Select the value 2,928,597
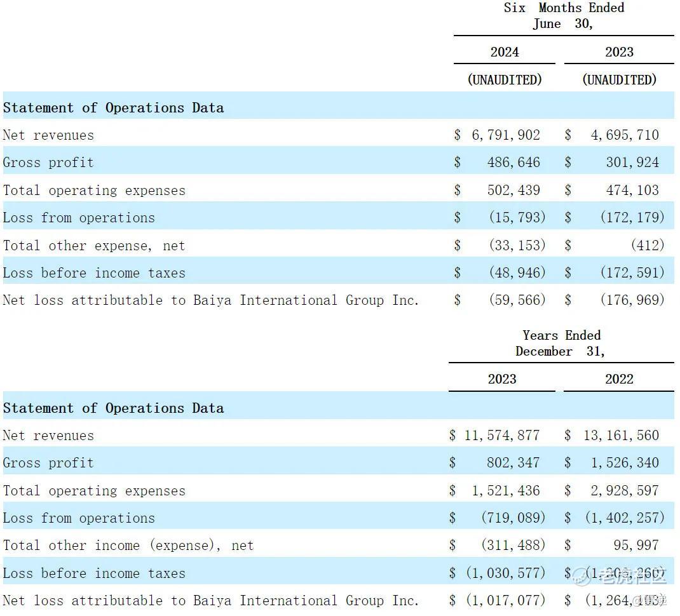The height and width of the screenshot is (616, 680). pos(625,490)
